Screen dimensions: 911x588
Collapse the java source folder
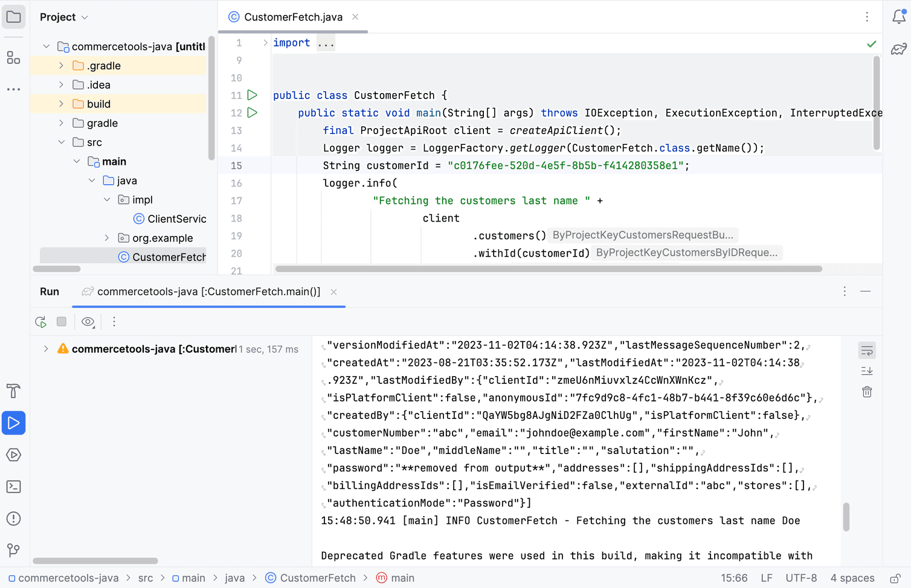(x=92, y=181)
